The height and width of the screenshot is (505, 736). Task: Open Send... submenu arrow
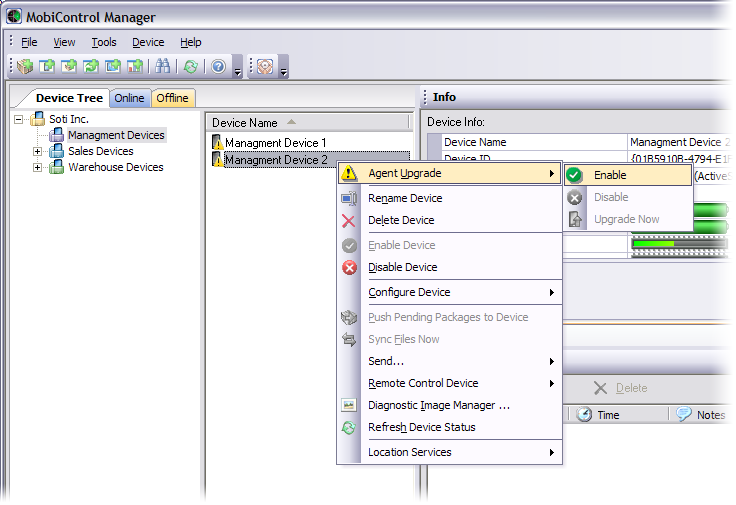(x=552, y=361)
